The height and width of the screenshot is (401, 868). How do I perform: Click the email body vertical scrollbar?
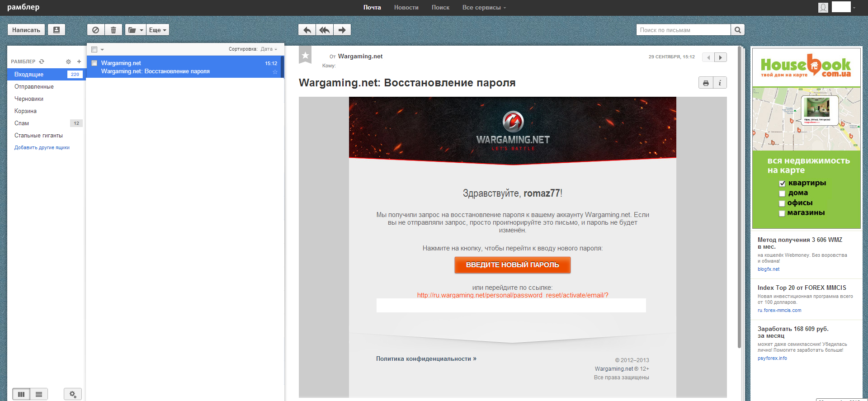point(740,197)
